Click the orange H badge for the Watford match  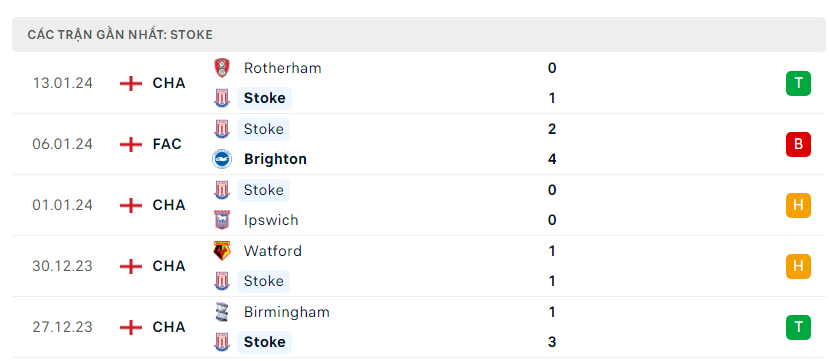click(798, 266)
